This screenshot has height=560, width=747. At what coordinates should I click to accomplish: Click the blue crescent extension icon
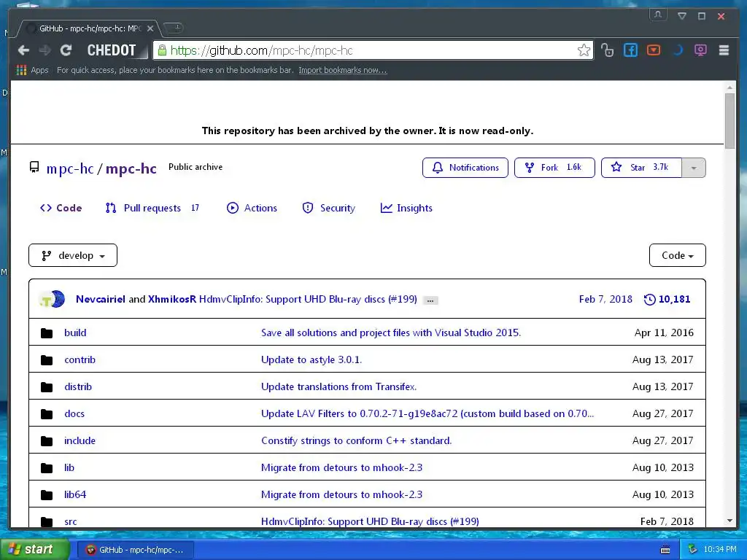coord(677,50)
